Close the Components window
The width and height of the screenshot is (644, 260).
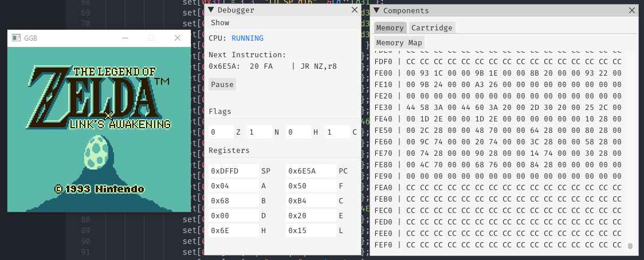click(x=632, y=10)
